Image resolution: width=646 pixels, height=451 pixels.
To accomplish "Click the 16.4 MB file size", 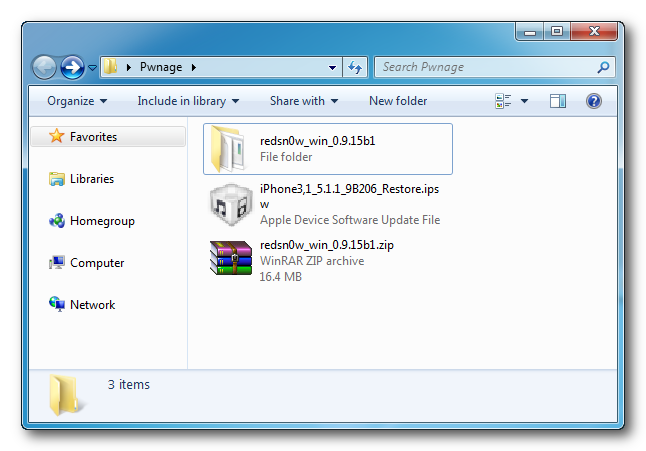I will click(281, 277).
